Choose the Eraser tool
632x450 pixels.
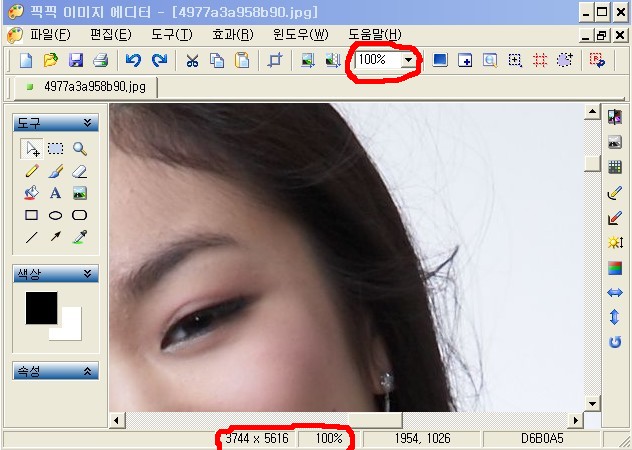[x=80, y=172]
